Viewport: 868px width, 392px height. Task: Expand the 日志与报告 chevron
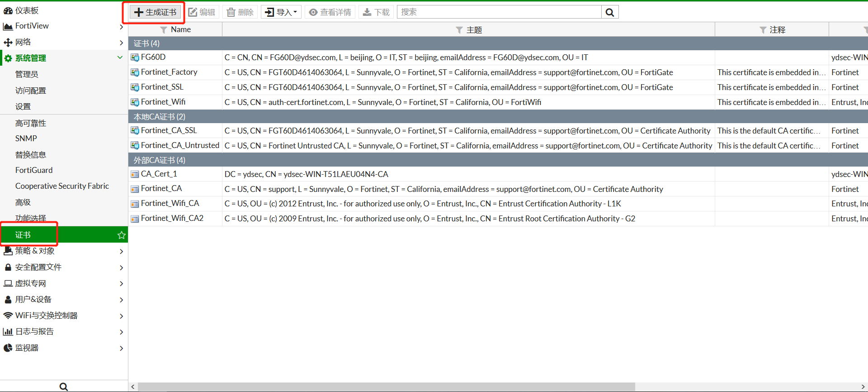pos(121,332)
